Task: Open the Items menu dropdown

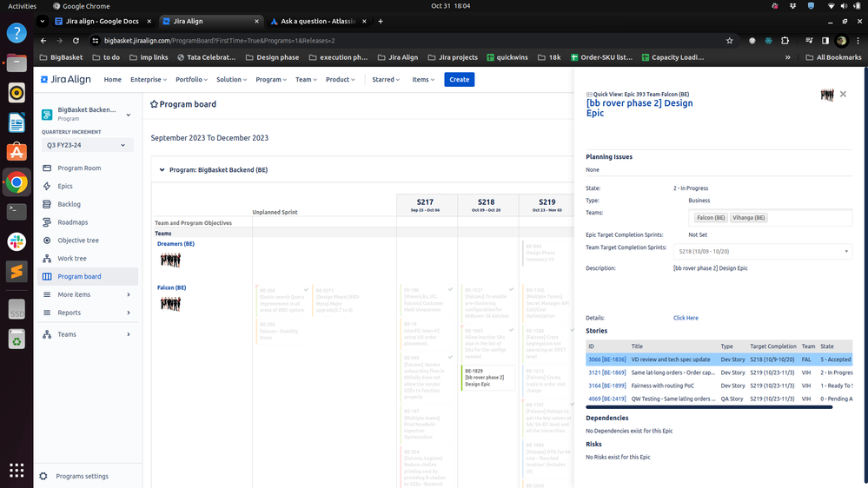Action: coord(423,80)
